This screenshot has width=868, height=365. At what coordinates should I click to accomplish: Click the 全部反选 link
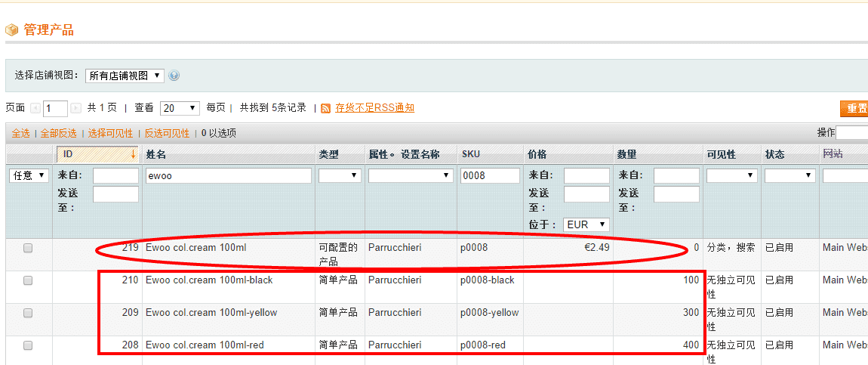click(59, 134)
